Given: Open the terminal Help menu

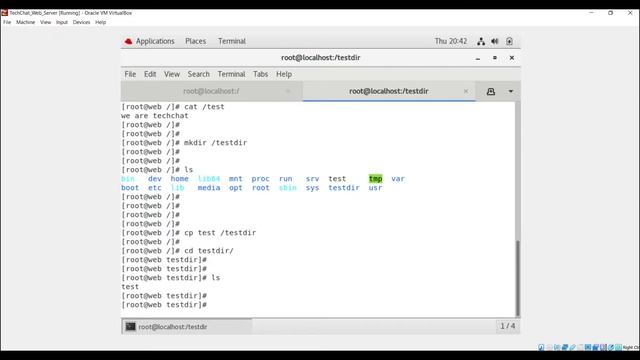Looking at the screenshot, I should (x=284, y=74).
